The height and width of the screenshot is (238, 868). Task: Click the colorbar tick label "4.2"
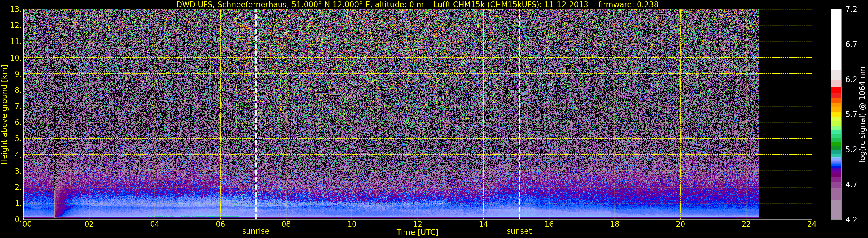(x=851, y=220)
